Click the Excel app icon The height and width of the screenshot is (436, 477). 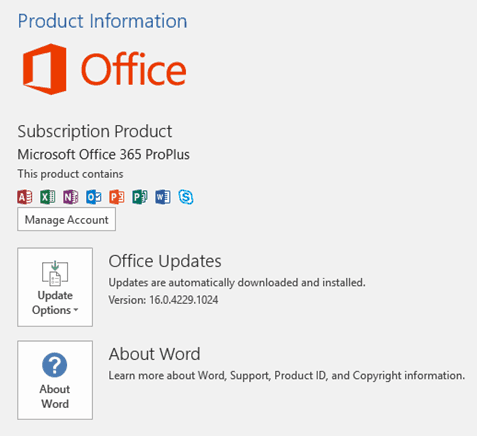click(x=48, y=197)
